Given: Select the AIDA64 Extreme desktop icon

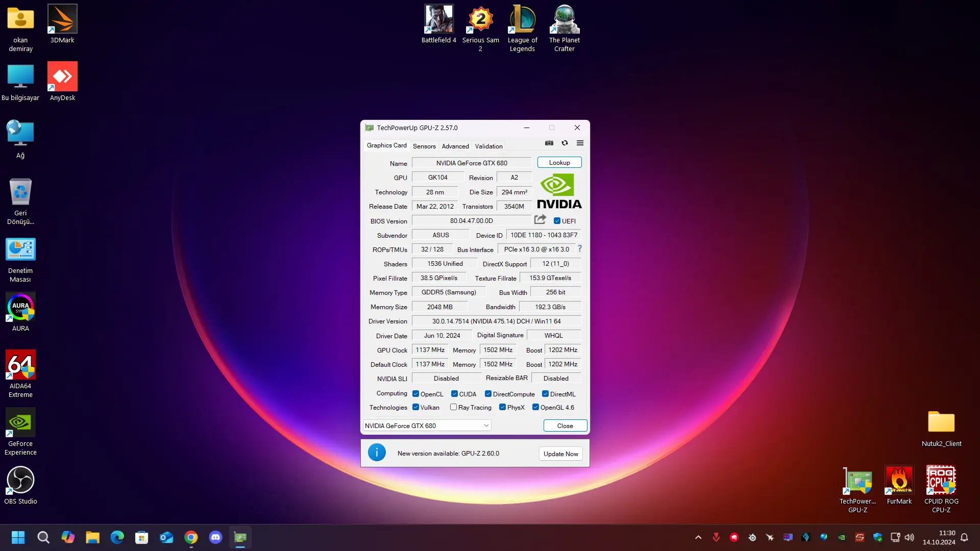Looking at the screenshot, I should (20, 374).
